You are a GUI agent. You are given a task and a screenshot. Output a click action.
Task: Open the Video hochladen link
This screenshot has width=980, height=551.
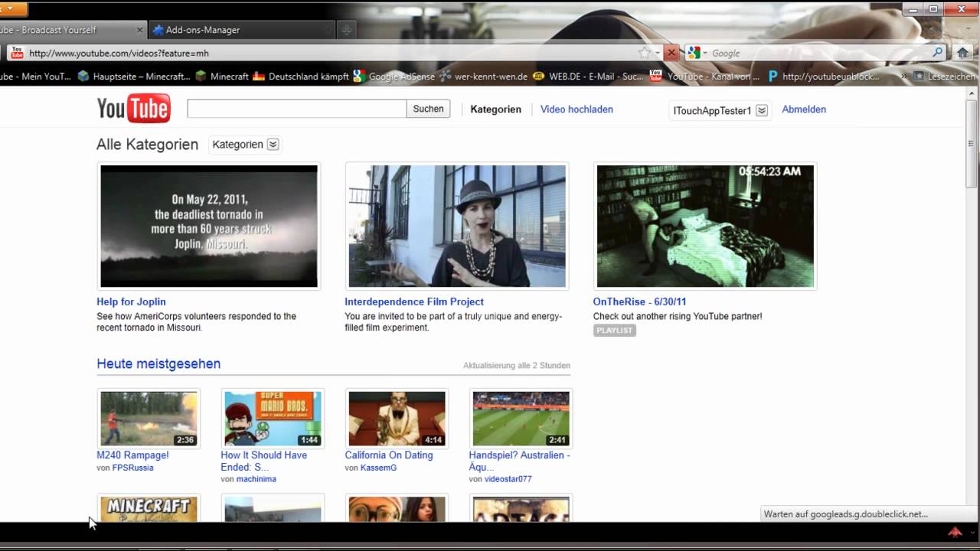point(577,109)
